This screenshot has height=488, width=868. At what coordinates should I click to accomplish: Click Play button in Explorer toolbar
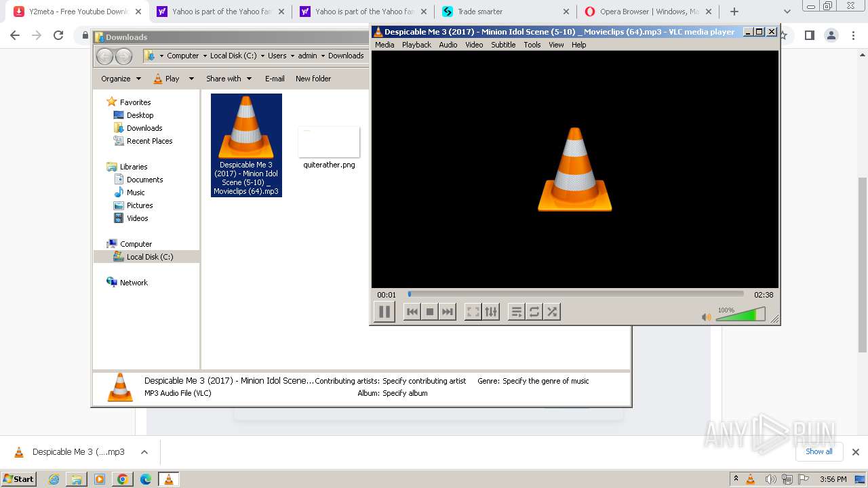pyautogui.click(x=167, y=79)
